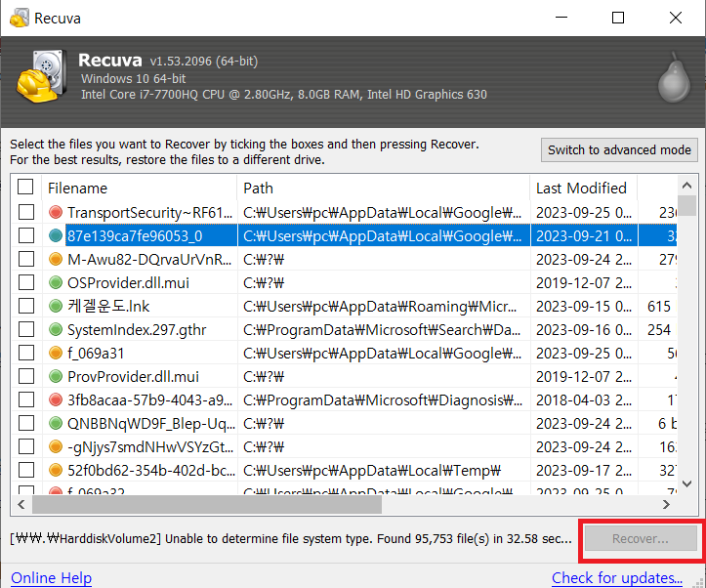This screenshot has width=706, height=588.
Task: Click red status dot of 3fb8acaa-57b9-4043
Action: pyautogui.click(x=56, y=399)
